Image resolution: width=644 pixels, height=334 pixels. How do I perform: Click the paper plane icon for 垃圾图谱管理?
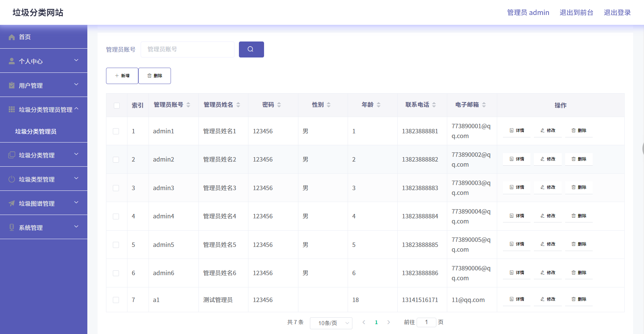coord(12,203)
